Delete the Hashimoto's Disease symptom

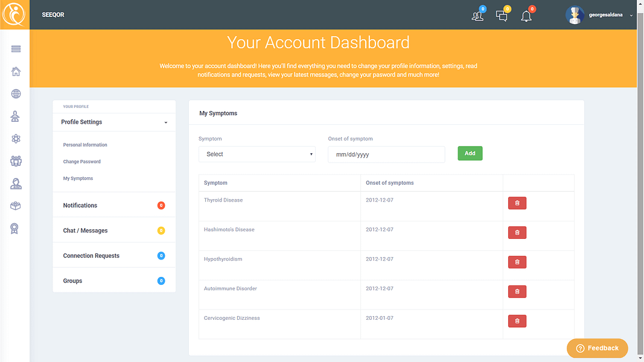[517, 233]
